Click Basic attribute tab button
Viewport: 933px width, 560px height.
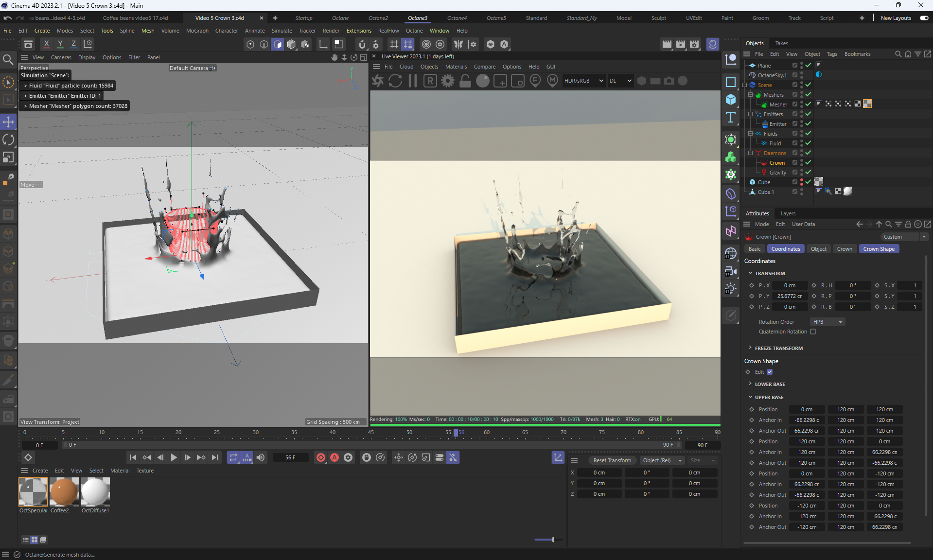click(754, 249)
